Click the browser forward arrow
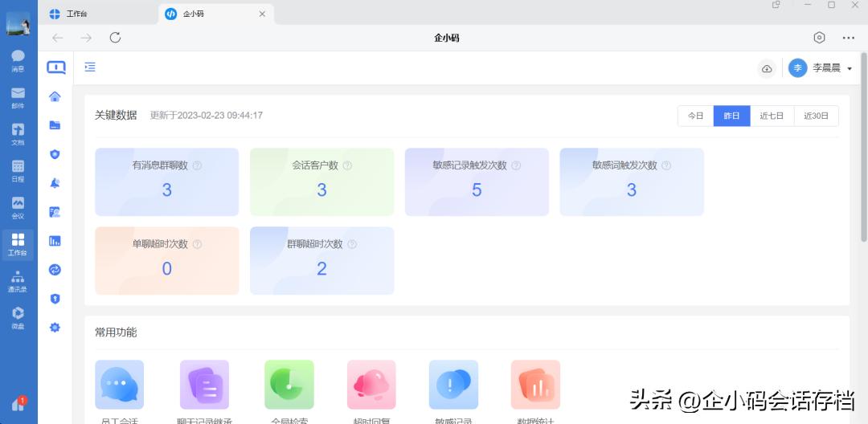 (86, 38)
